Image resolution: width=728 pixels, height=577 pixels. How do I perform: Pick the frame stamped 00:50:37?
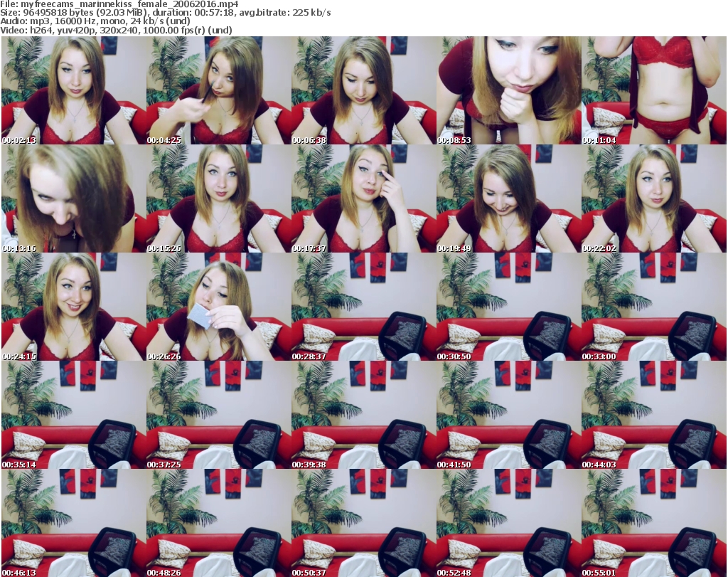coord(363,523)
